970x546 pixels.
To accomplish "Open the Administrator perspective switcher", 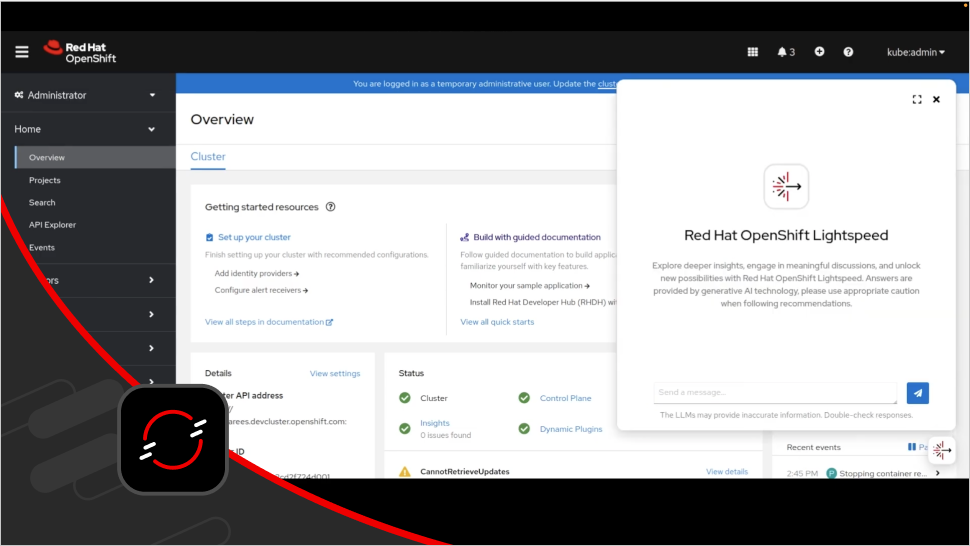I will (x=87, y=95).
